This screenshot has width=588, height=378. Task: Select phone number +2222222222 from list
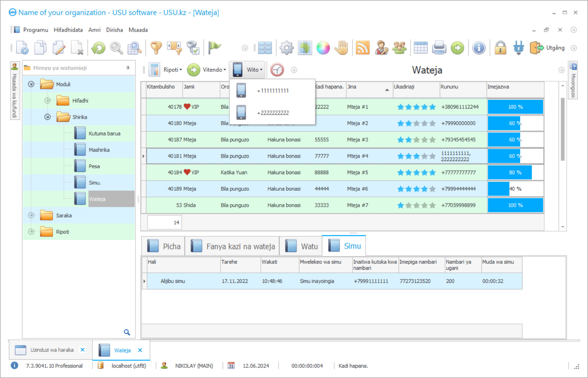coord(272,113)
